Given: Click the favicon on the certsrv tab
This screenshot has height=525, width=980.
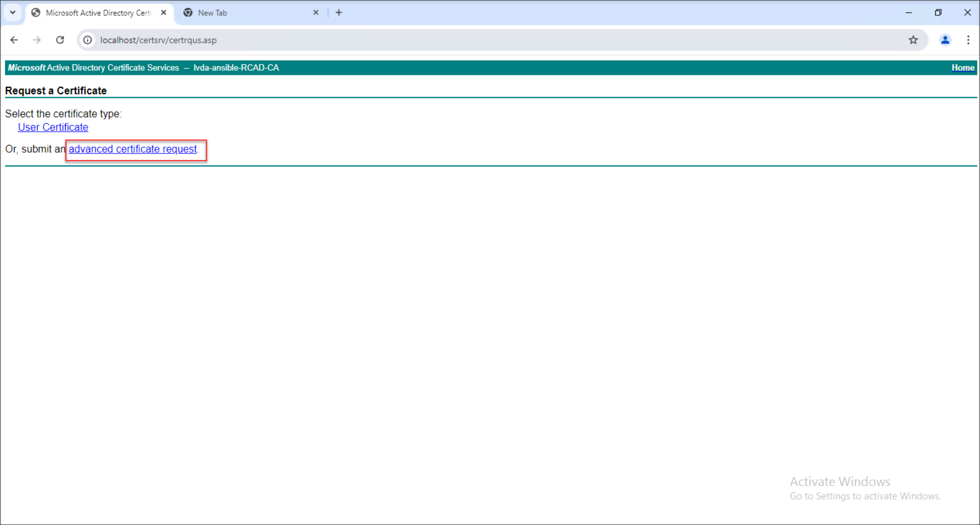Looking at the screenshot, I should (35, 12).
